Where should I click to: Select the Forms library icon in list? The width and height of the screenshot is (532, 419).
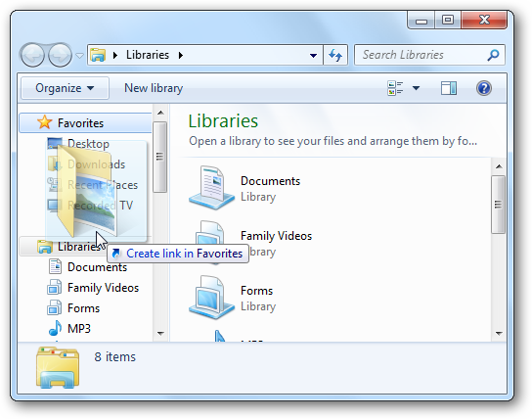click(211, 298)
